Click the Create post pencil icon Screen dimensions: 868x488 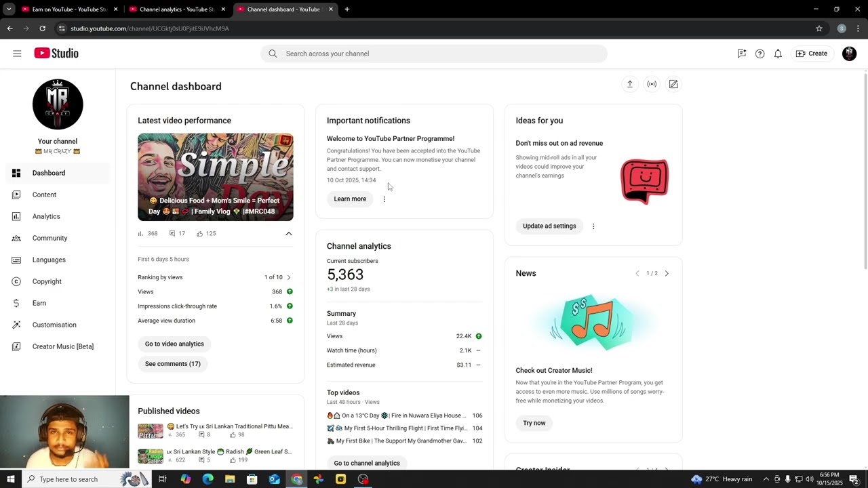[673, 84]
